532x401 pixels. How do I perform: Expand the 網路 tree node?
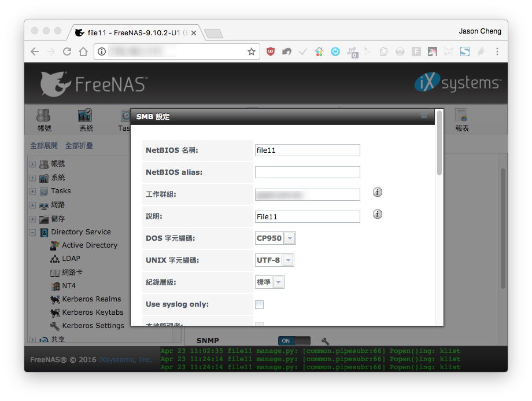coord(32,205)
